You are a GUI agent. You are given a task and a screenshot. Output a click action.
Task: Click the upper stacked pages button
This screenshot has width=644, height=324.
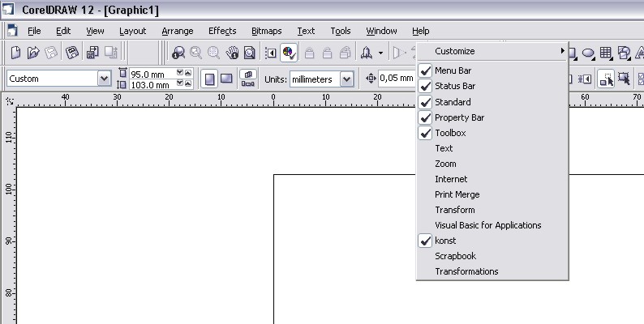tap(248, 74)
